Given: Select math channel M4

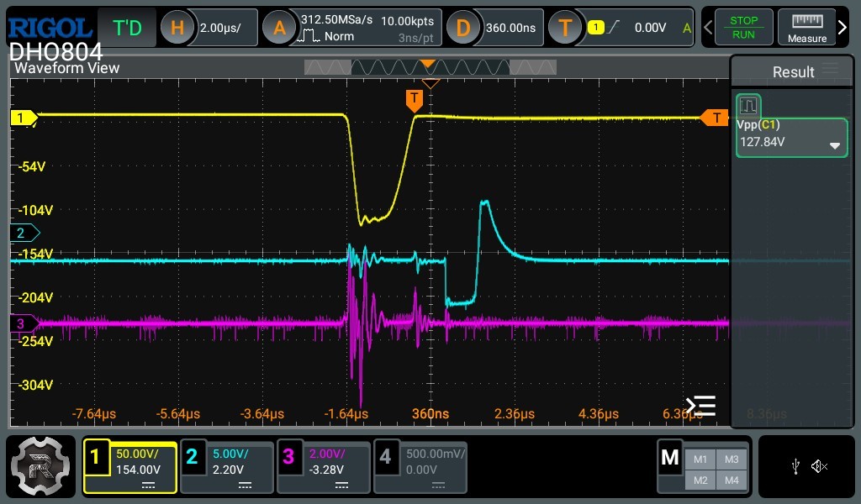Looking at the screenshot, I should [732, 480].
